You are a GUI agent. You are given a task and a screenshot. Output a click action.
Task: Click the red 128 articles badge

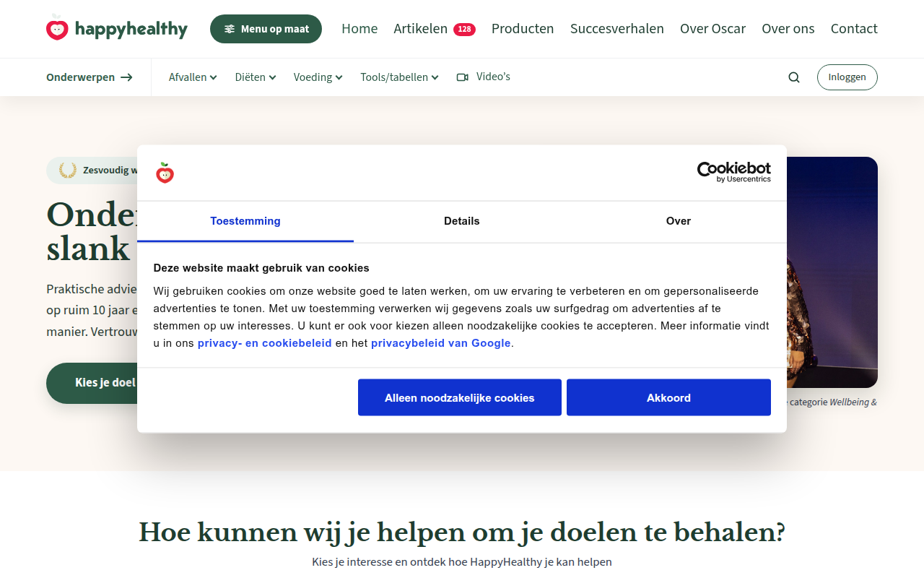[x=464, y=30]
